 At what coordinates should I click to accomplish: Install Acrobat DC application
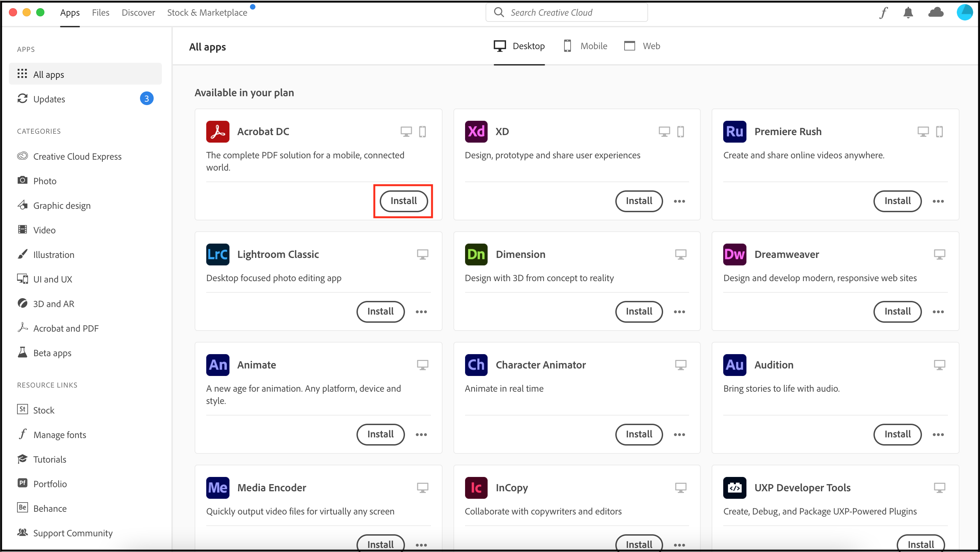[x=403, y=200]
